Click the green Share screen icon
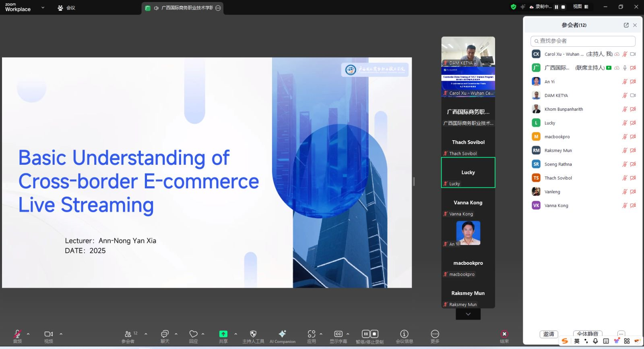Viewport: 644px width, 349px height. [223, 334]
